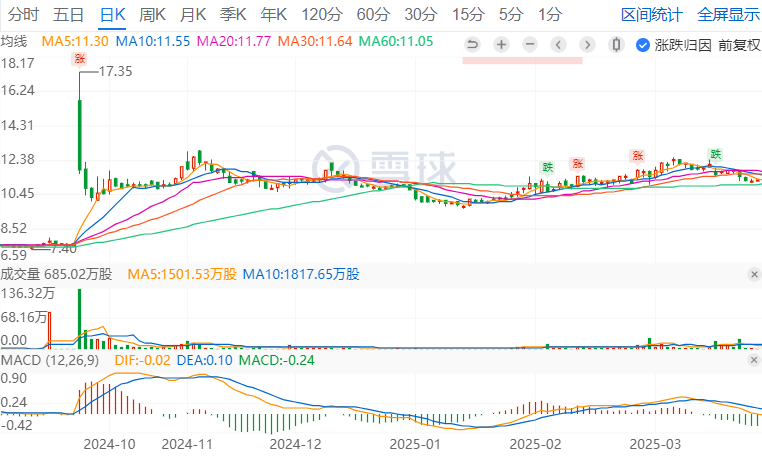
Task: Click the MA20:11.77 indicator label
Action: click(234, 41)
